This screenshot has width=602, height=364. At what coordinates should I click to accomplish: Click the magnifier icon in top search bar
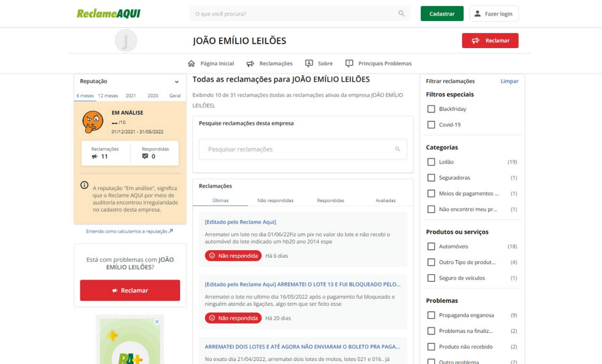pyautogui.click(x=402, y=14)
